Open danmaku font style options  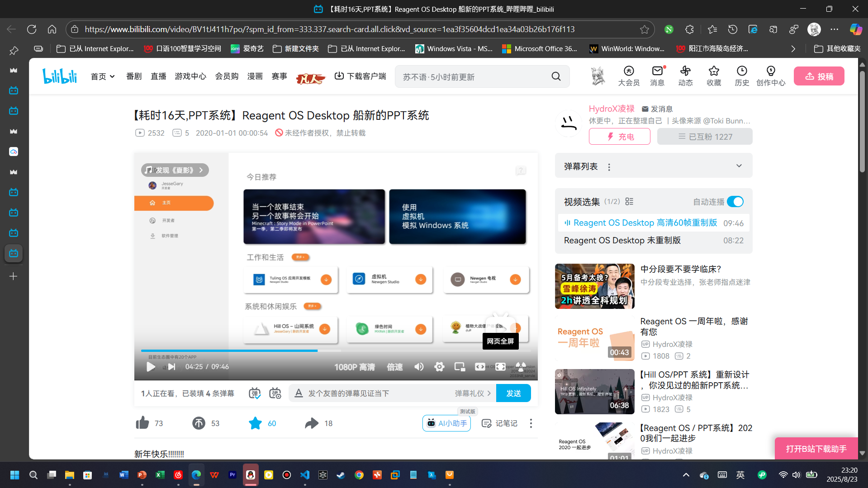299,393
